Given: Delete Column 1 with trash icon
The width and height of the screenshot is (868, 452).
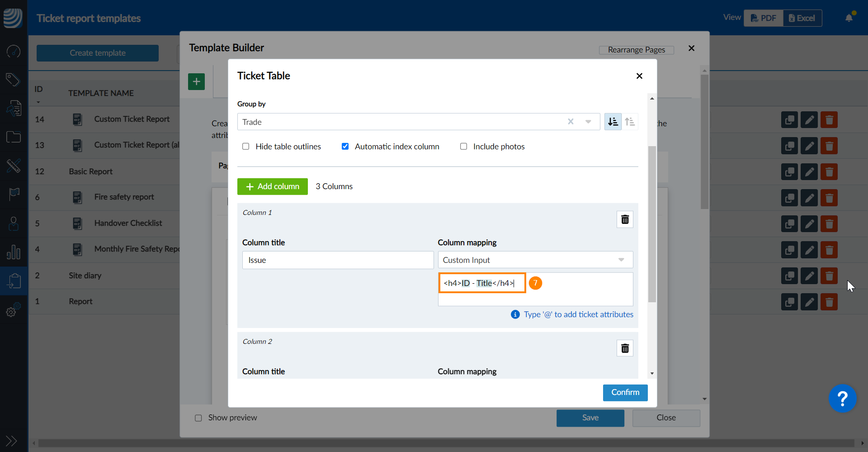Looking at the screenshot, I should coord(625,219).
